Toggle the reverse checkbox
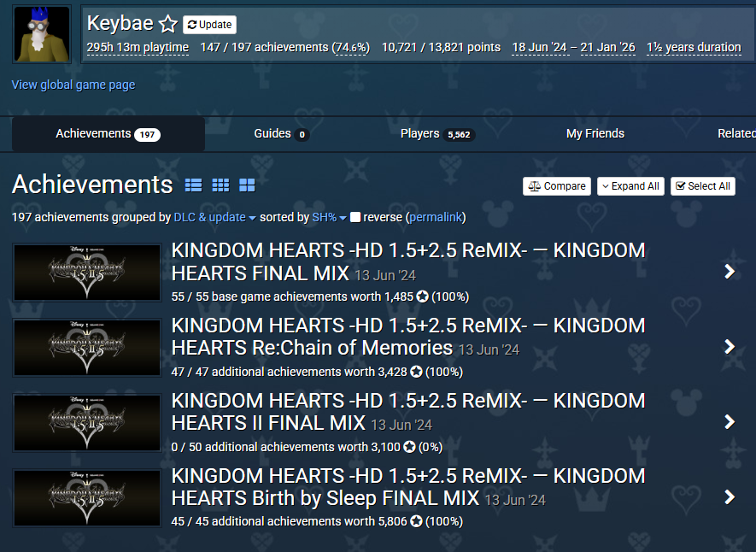 355,217
